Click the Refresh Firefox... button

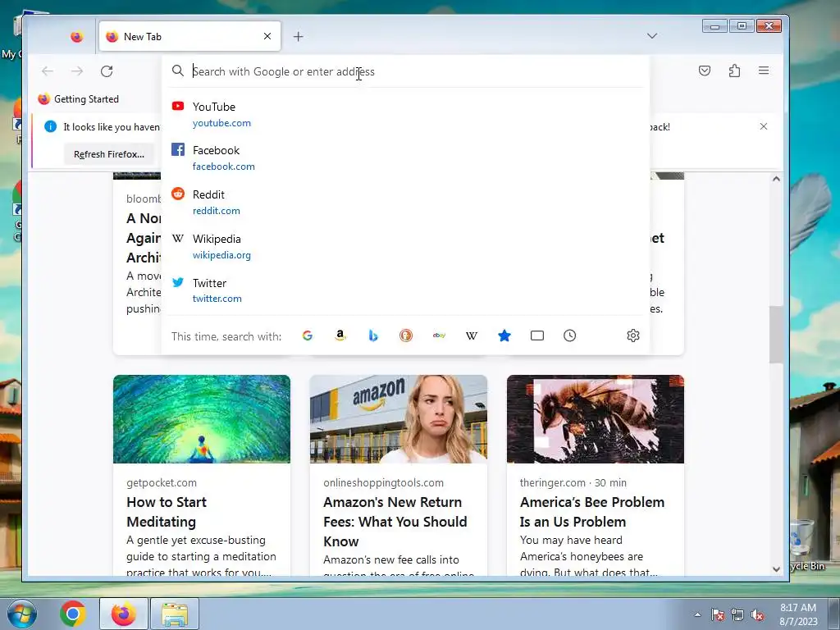click(109, 154)
